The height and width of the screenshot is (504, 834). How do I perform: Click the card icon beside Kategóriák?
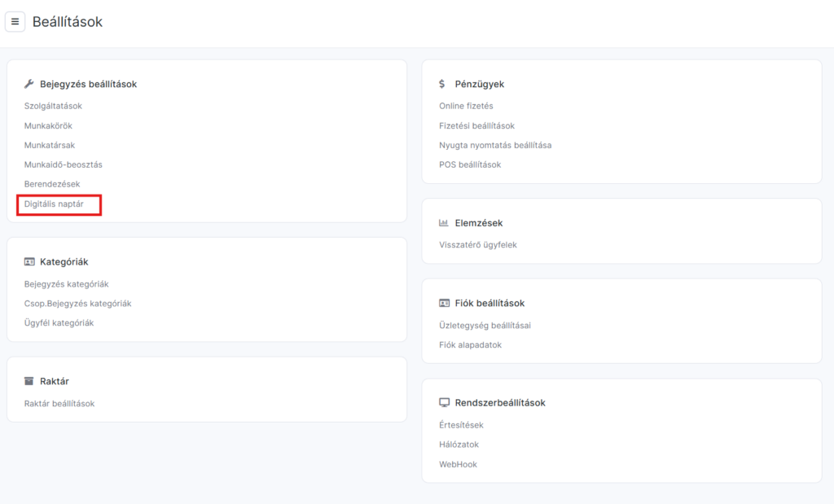(29, 262)
